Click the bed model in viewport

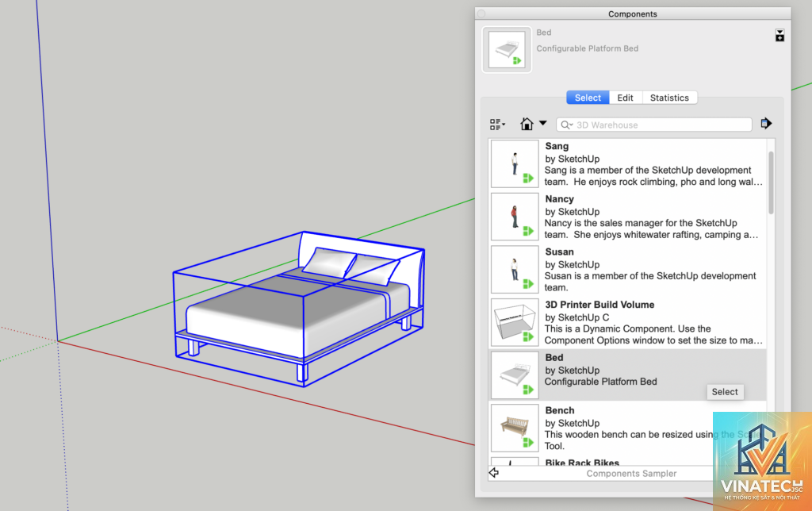click(299, 309)
